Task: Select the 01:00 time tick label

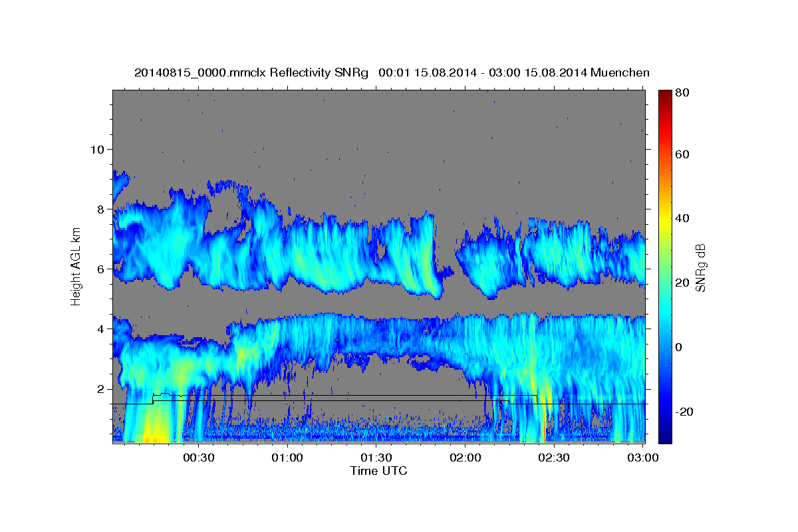Action: click(x=287, y=458)
